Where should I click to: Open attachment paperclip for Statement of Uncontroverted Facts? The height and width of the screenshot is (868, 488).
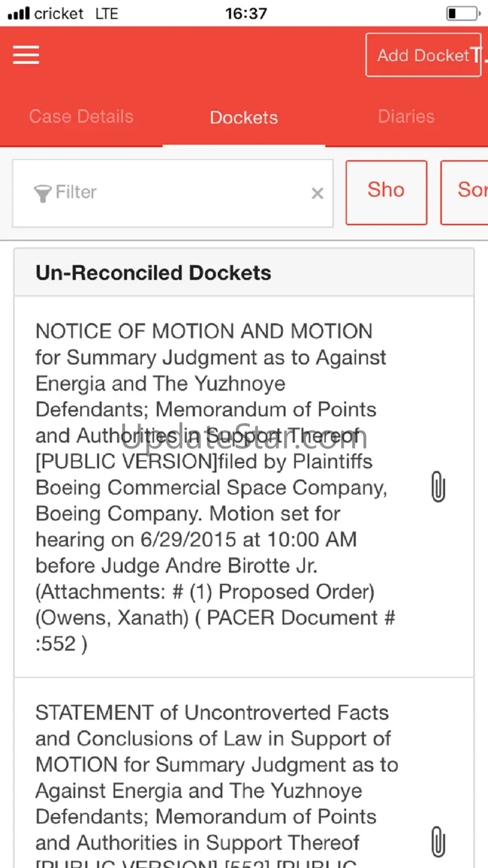tap(438, 841)
